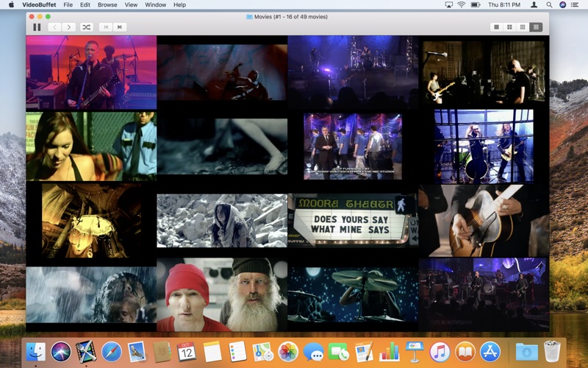Viewport: 588px width, 368px height.
Task: Click the Movies folder icon in title bar
Action: (x=249, y=16)
